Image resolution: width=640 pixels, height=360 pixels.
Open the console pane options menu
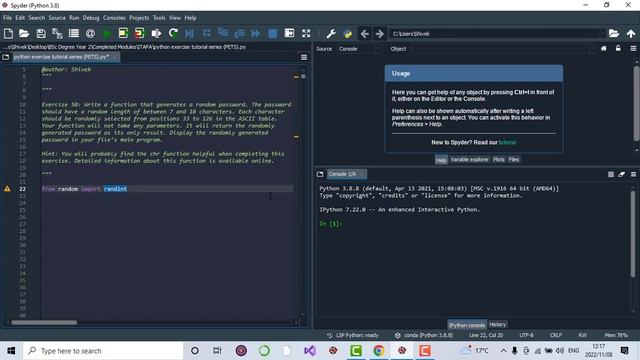click(x=633, y=174)
